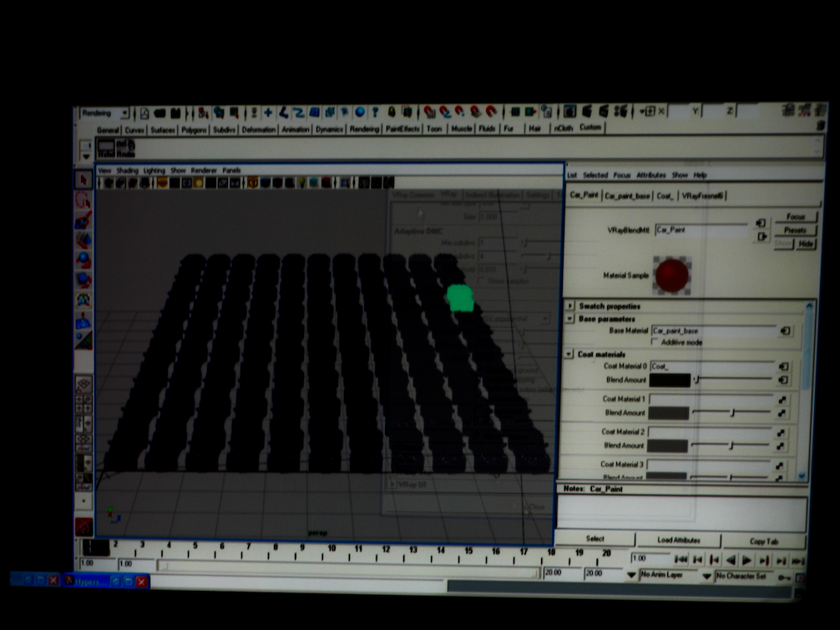
Task: Activate the Paint Selection tool
Action: coord(83,220)
